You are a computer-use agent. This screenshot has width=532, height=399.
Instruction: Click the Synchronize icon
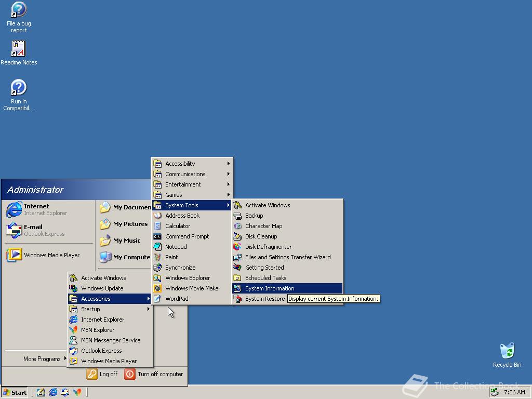[157, 268]
